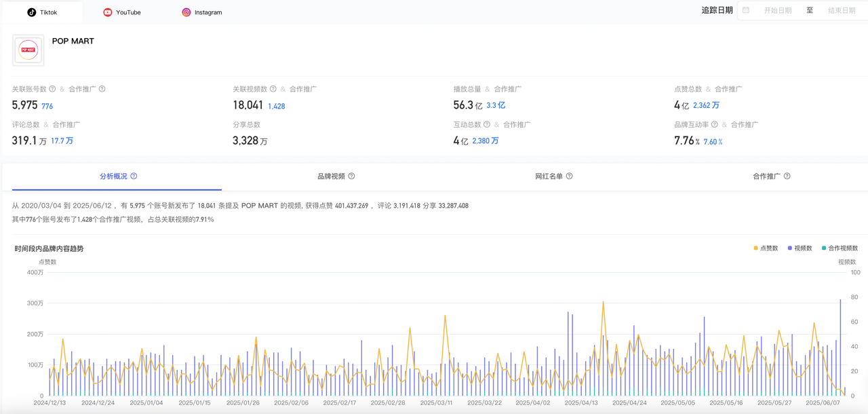The height and width of the screenshot is (414, 868).
Task: Click the 2025/03/11 date on chart axis
Action: coord(436,402)
